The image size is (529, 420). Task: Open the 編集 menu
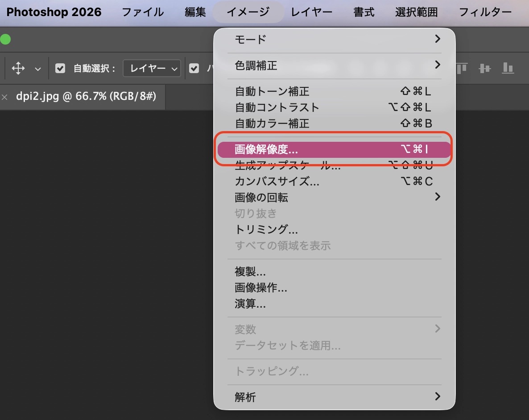click(195, 12)
